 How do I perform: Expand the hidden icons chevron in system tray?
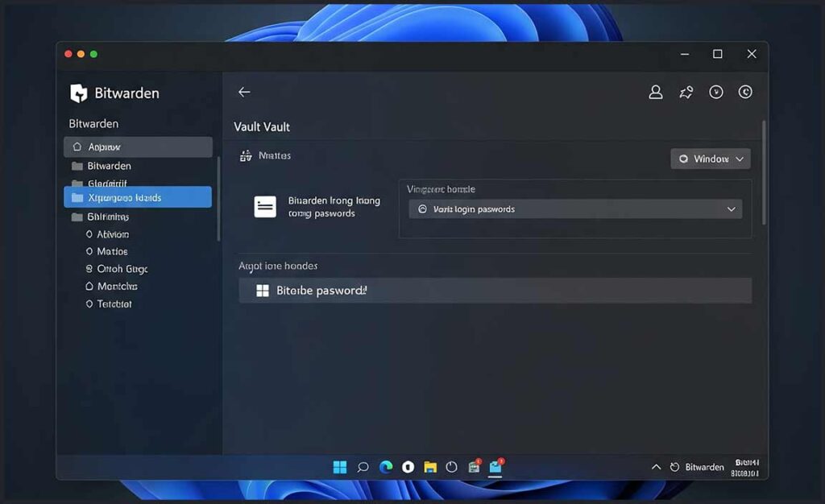pos(656,467)
